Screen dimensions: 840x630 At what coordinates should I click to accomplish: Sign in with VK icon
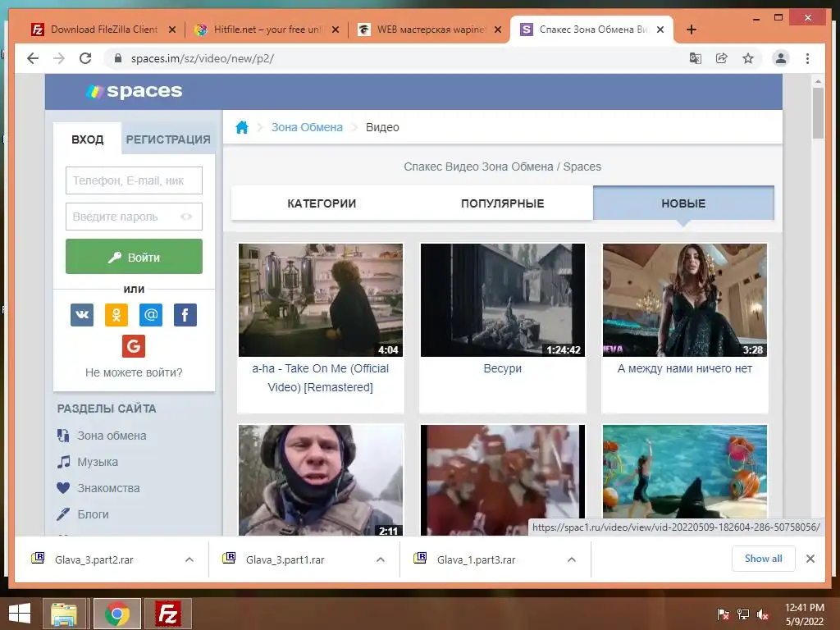[x=82, y=315]
